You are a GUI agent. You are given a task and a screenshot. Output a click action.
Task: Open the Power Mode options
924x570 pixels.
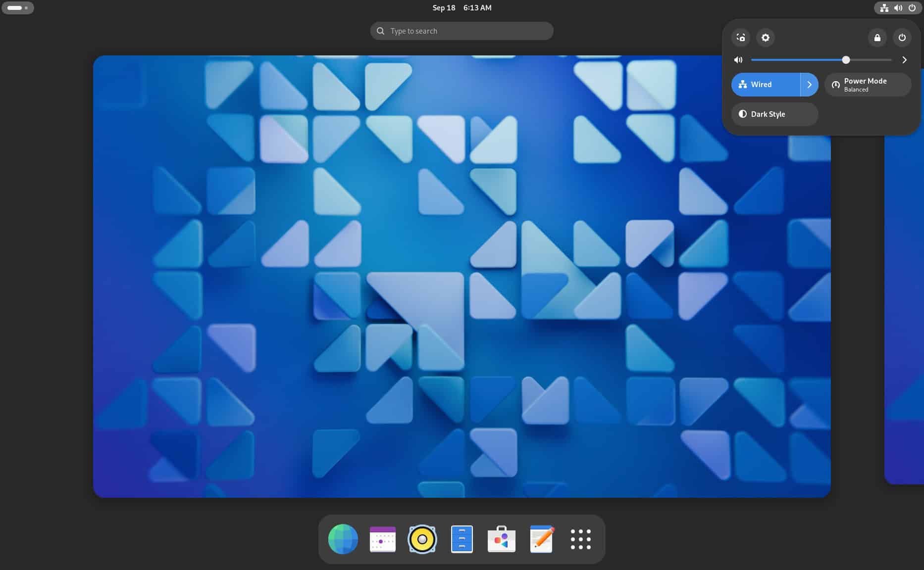click(868, 84)
